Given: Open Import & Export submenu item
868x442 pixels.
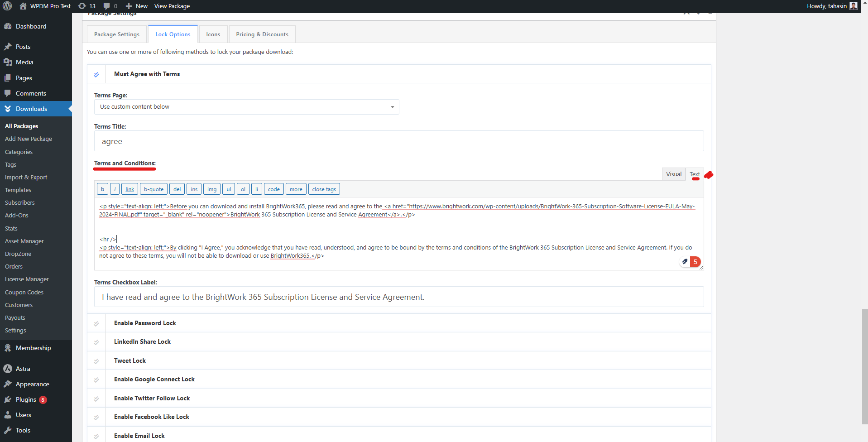Looking at the screenshot, I should (x=26, y=177).
